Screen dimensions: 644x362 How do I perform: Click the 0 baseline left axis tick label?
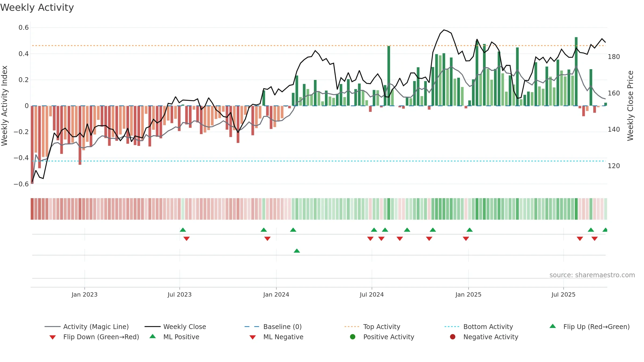[x=27, y=106]
